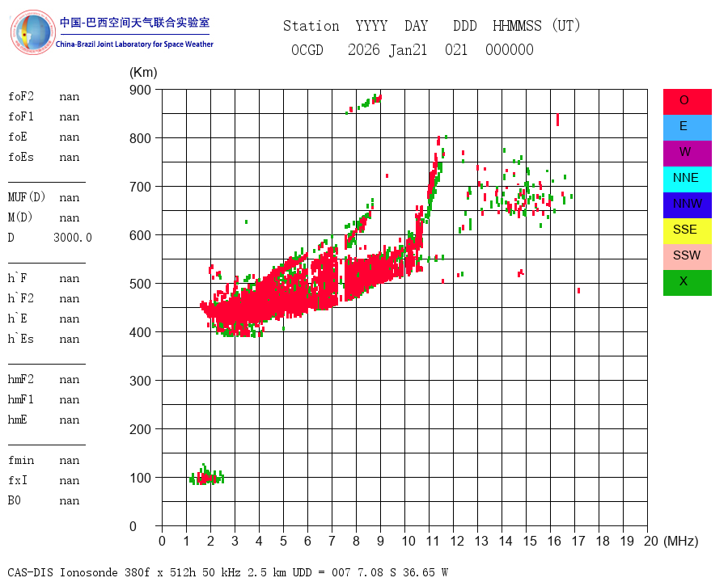The image size is (728, 582).
Task: Click the hmF1 parameter label
Action: pyautogui.click(x=20, y=399)
